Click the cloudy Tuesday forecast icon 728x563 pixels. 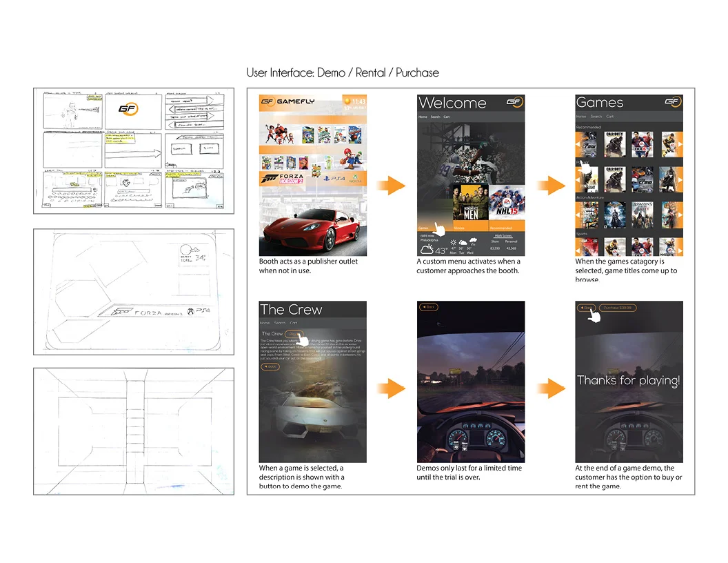[x=463, y=242]
